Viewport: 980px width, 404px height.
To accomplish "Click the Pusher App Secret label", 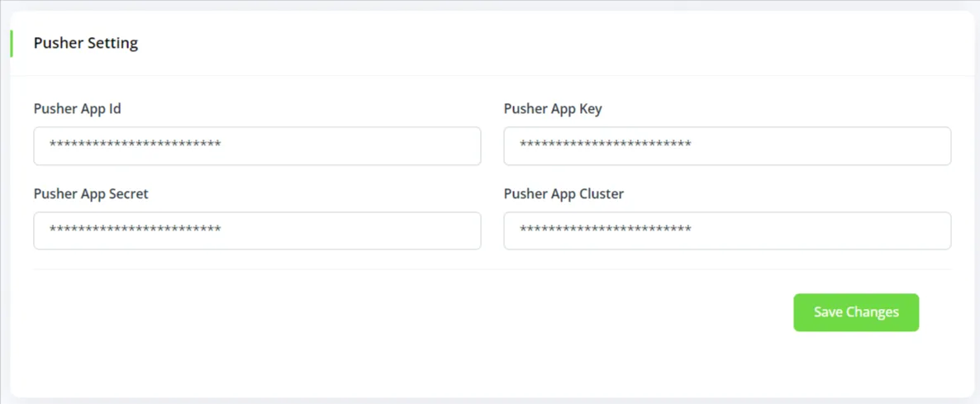I will (x=91, y=194).
